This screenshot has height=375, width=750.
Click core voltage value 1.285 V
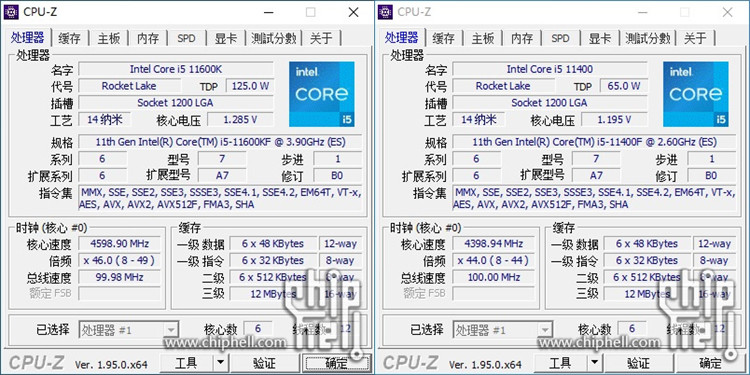(241, 120)
